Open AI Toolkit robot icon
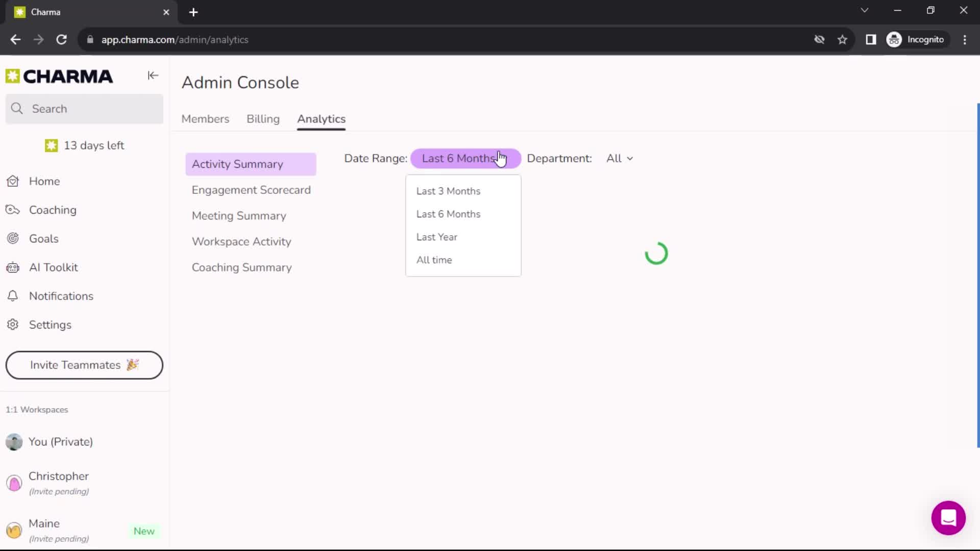 click(13, 267)
